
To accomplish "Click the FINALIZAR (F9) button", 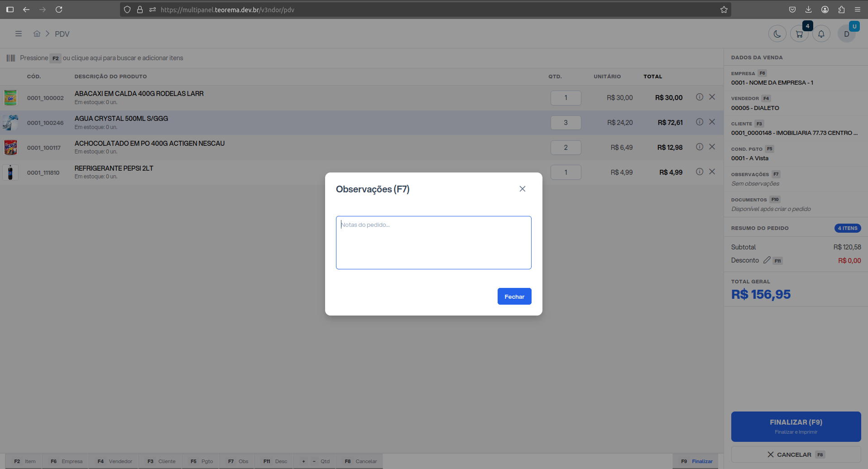I will (x=796, y=426).
